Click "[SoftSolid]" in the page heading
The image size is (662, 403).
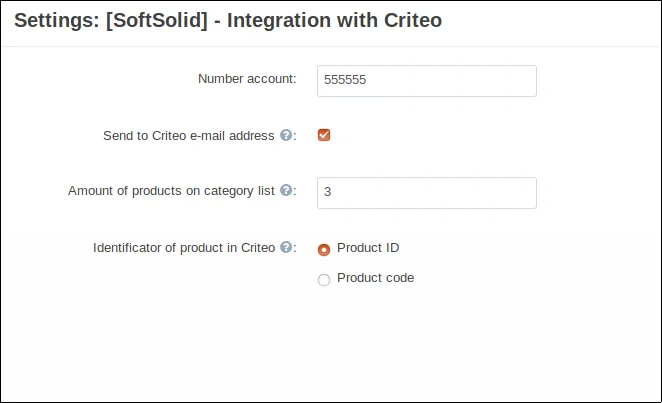pyautogui.click(x=159, y=20)
